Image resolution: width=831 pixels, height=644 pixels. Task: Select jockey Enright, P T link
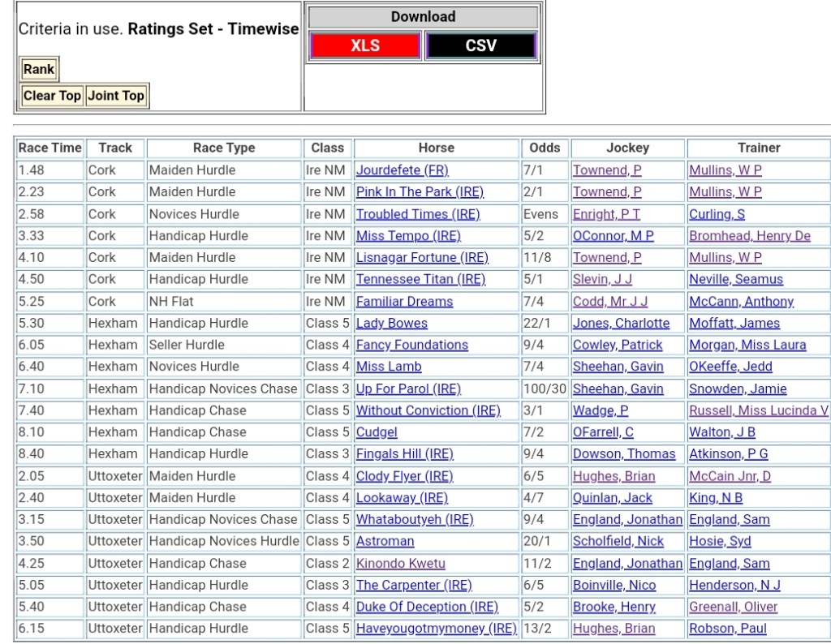[x=606, y=214]
